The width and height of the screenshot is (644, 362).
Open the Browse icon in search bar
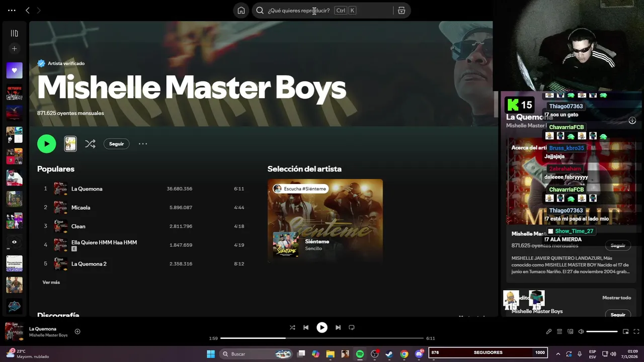[x=401, y=11]
